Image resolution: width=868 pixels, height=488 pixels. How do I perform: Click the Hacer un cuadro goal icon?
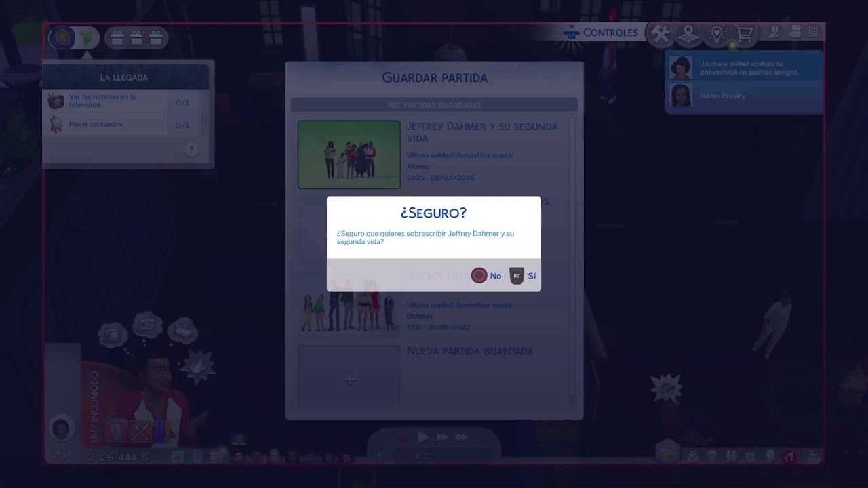coord(56,125)
